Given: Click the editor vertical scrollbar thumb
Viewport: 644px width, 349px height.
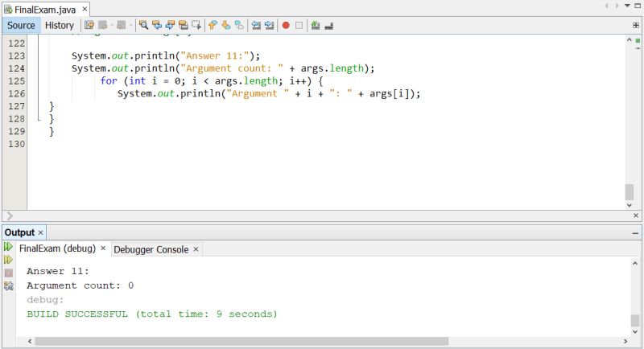Looking at the screenshot, I should click(630, 192).
